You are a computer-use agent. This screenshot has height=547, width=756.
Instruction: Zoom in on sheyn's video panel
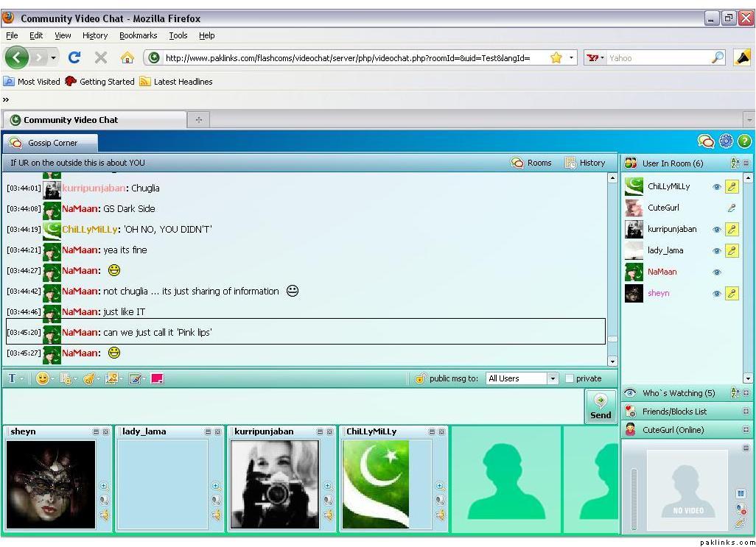tap(104, 486)
